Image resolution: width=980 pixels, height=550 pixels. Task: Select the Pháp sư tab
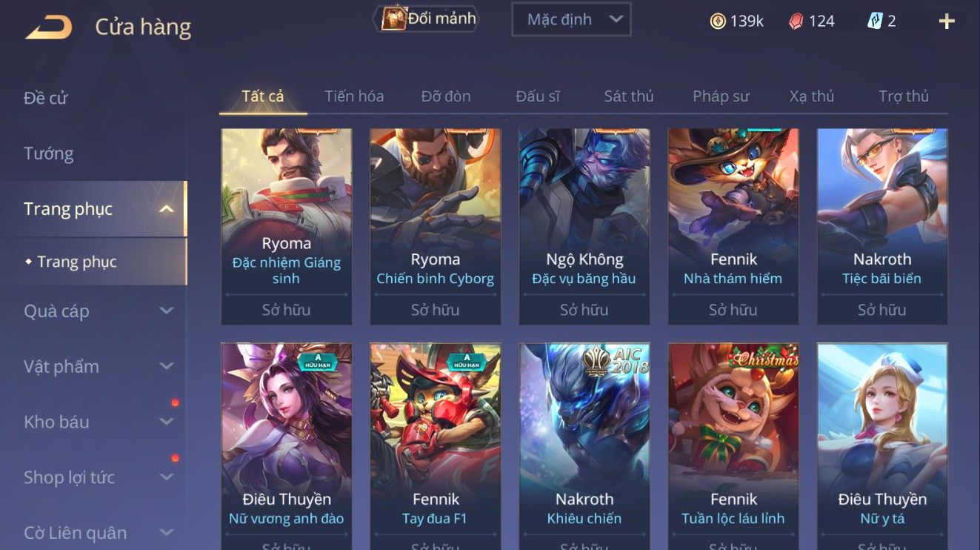[x=721, y=96]
